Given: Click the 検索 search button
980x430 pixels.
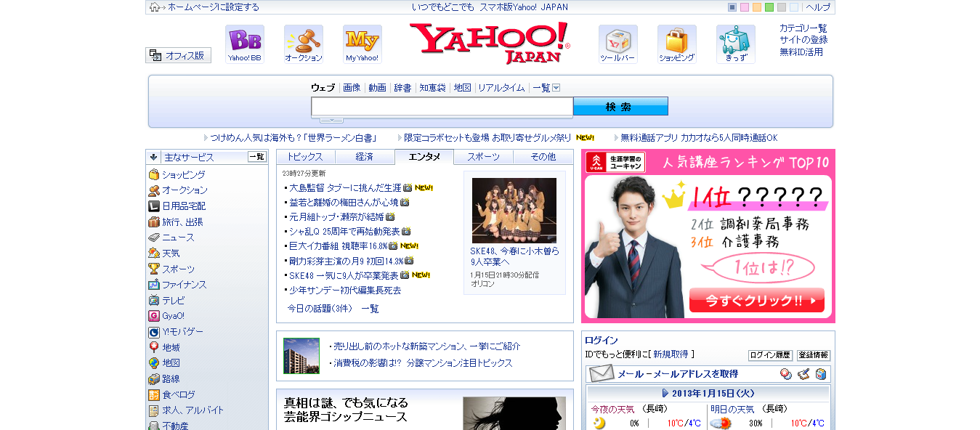Looking at the screenshot, I should 620,107.
